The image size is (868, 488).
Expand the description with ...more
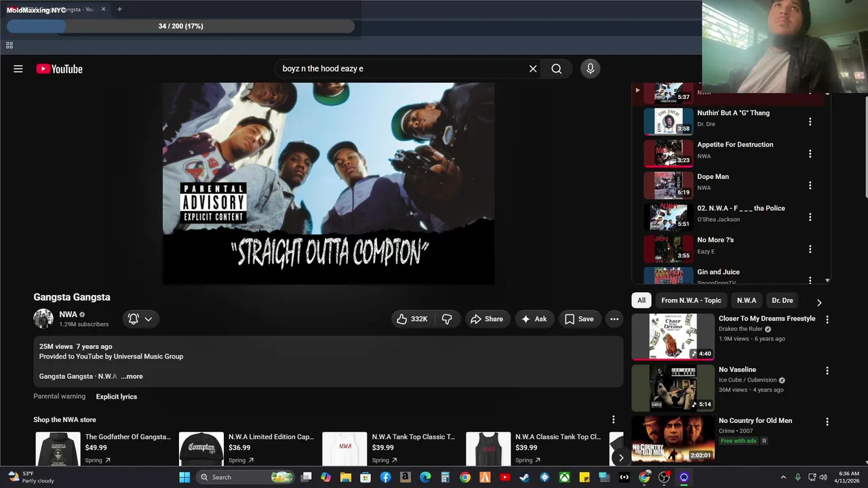132,376
